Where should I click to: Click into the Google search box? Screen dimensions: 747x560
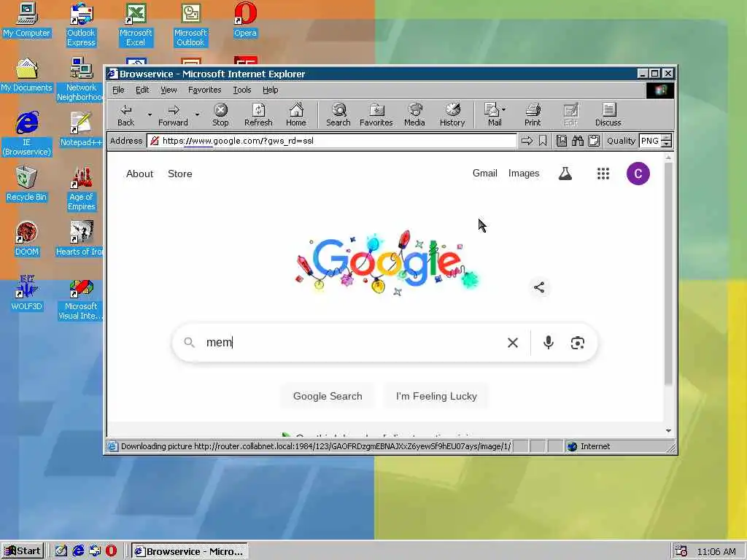point(352,343)
